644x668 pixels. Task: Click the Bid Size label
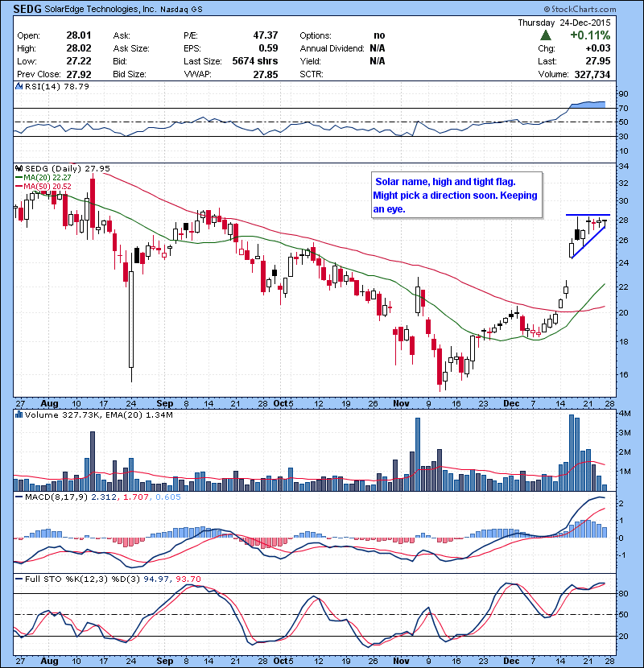tap(130, 75)
